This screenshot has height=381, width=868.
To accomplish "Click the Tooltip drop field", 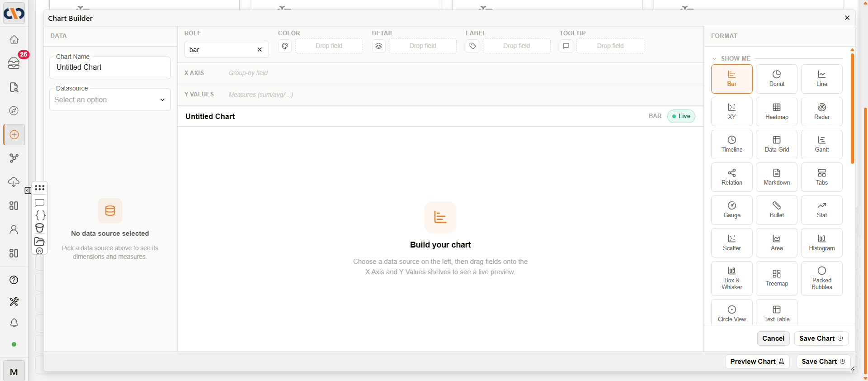I will 610,46.
